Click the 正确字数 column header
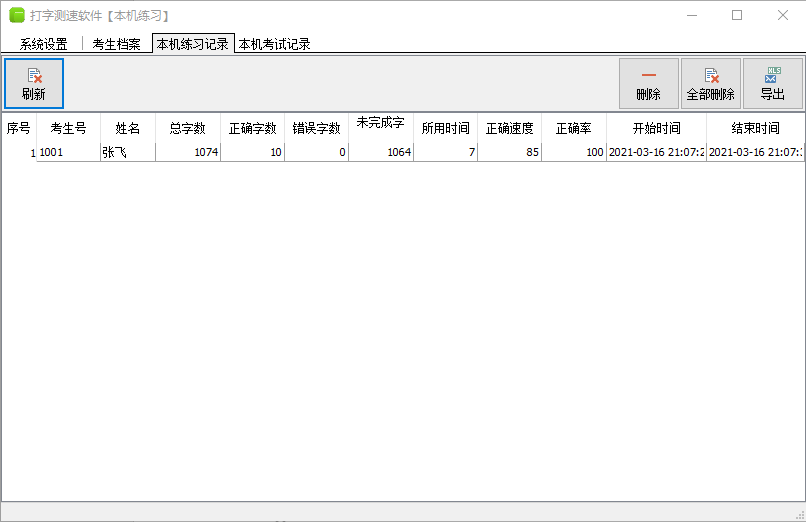Screen dimensions: 806x522 [x=252, y=128]
